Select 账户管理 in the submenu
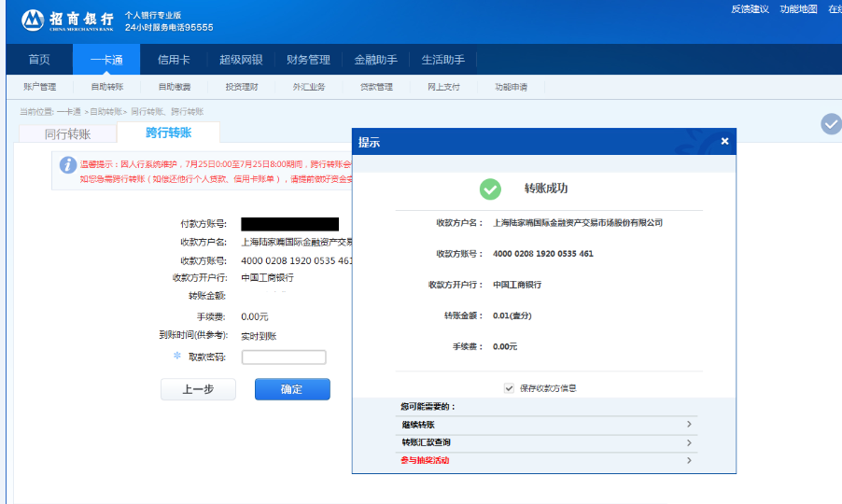 tap(40, 87)
